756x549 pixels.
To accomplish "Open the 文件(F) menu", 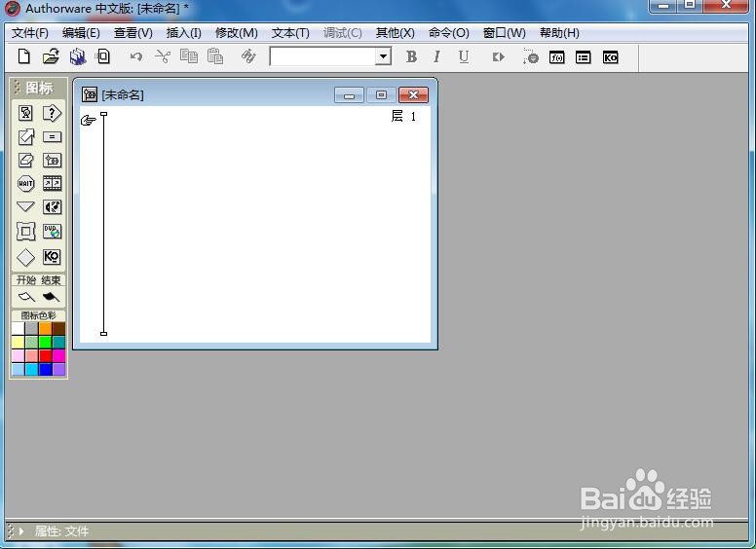I will pos(30,33).
